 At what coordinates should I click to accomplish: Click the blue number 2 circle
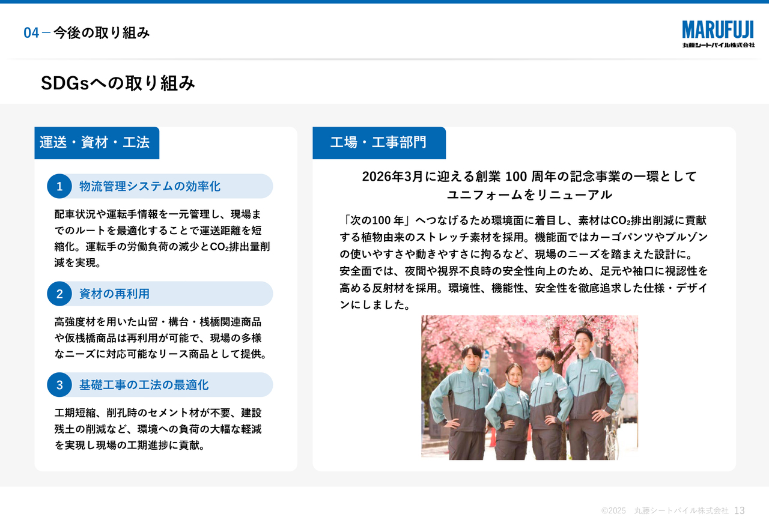click(59, 294)
